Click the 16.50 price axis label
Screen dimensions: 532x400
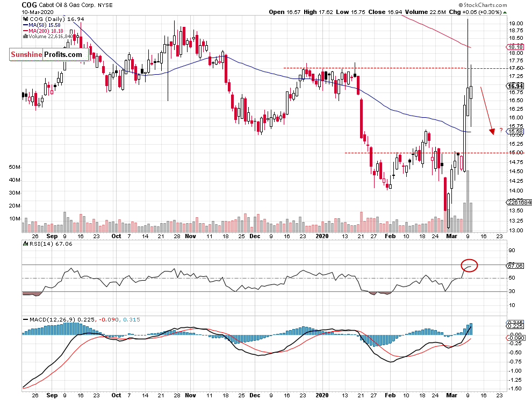(x=516, y=101)
